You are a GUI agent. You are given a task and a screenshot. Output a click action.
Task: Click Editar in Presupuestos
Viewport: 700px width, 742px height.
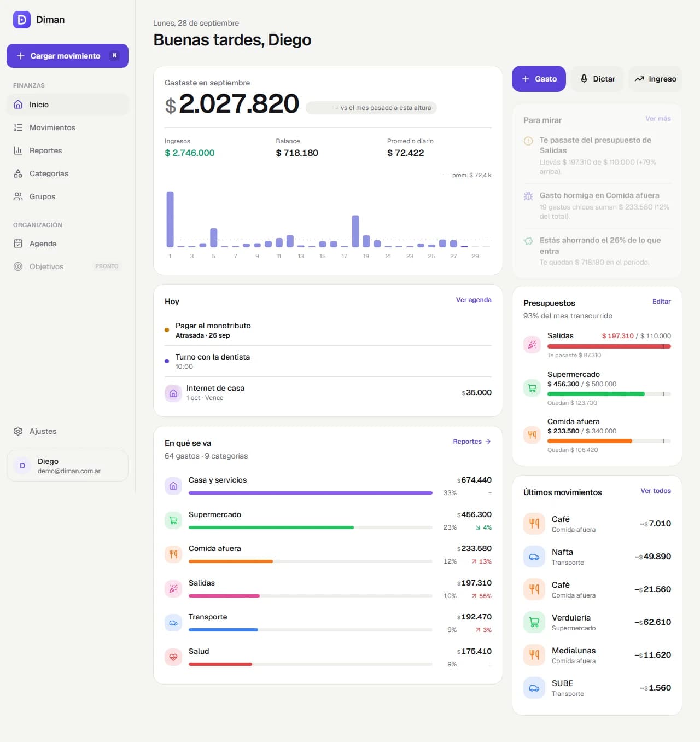point(662,302)
